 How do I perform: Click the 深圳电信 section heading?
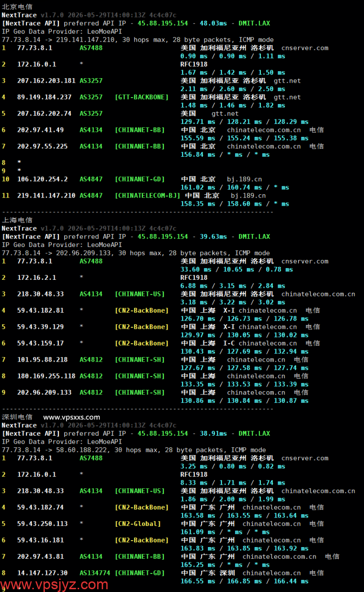(17, 417)
